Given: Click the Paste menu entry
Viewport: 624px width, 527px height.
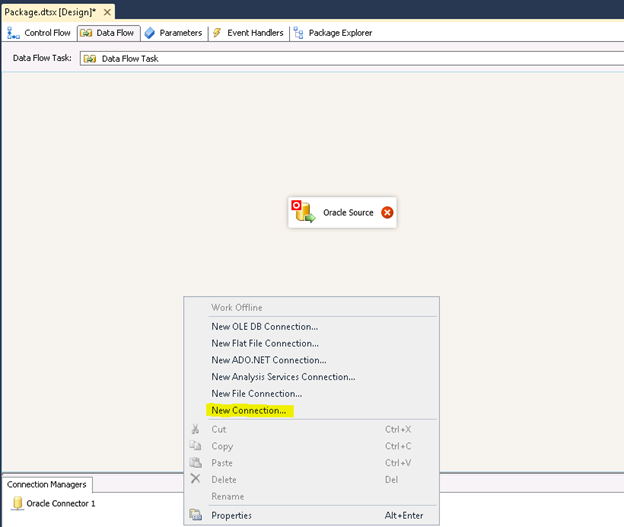Looking at the screenshot, I should [x=312, y=463].
